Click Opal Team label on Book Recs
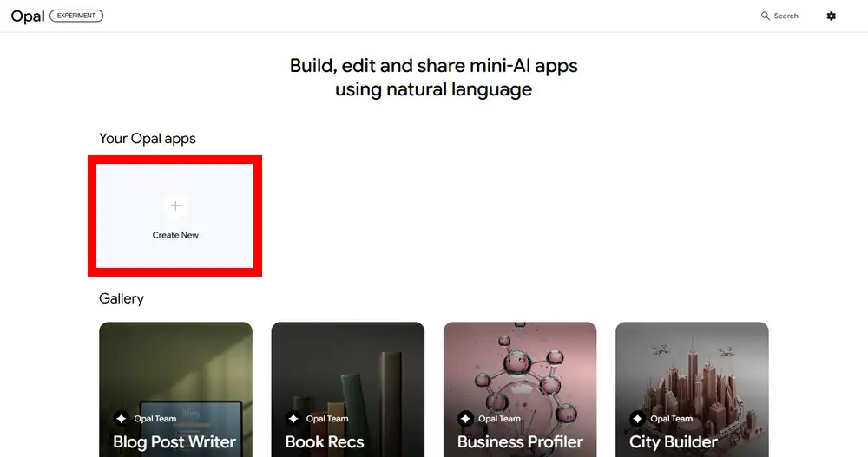 [327, 419]
